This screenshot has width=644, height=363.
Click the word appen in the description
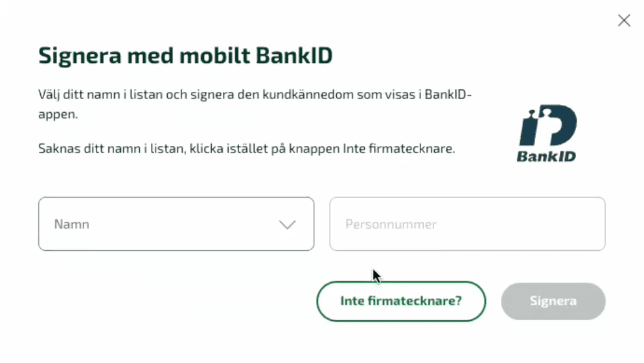coord(56,115)
